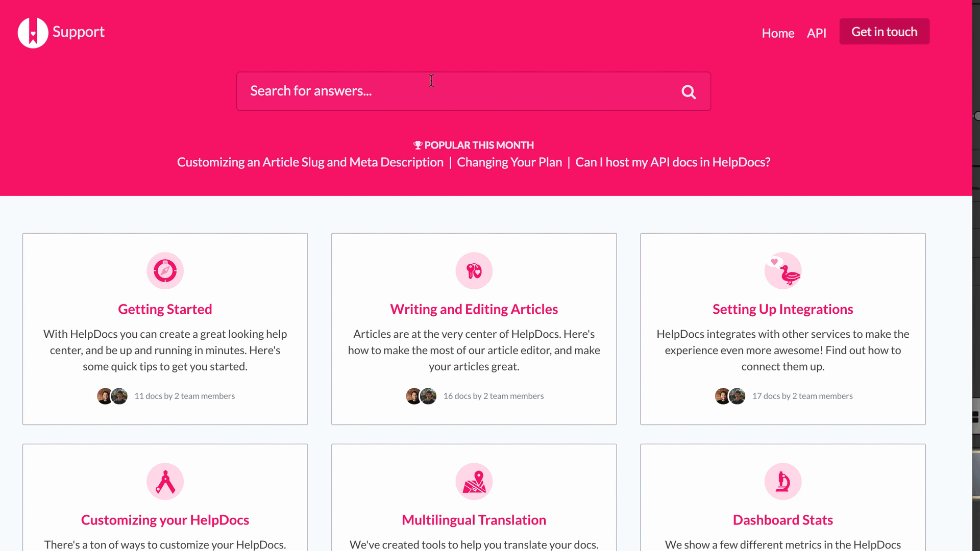Image resolution: width=980 pixels, height=551 pixels.
Task: Click the Setting Up Integrations duck icon
Action: point(783,270)
